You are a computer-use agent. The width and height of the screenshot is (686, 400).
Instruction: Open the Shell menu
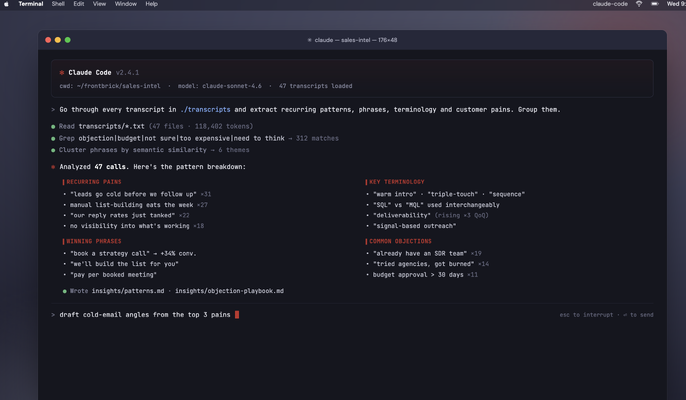point(58,4)
